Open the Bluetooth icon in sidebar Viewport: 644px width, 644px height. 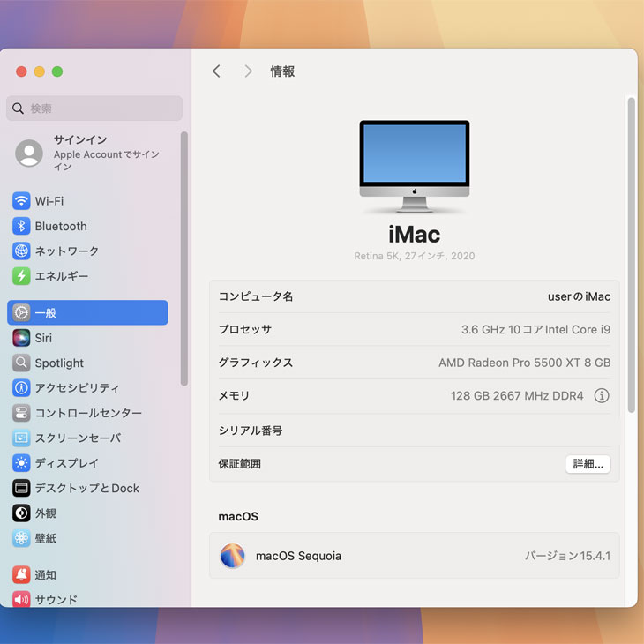coord(21,227)
